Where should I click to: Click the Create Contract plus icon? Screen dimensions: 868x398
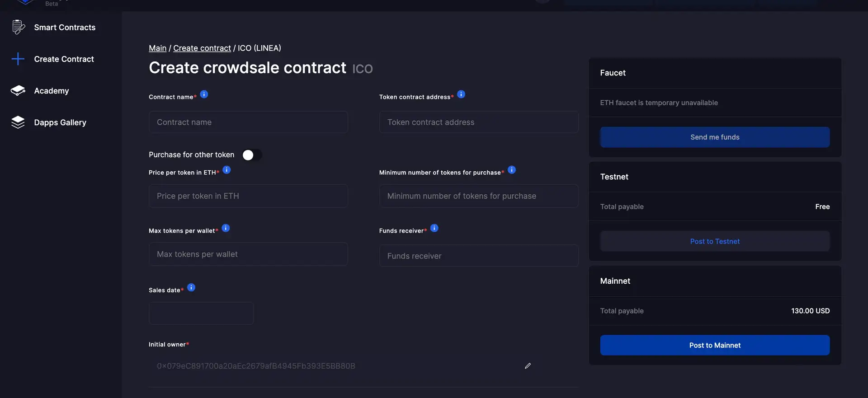18,59
